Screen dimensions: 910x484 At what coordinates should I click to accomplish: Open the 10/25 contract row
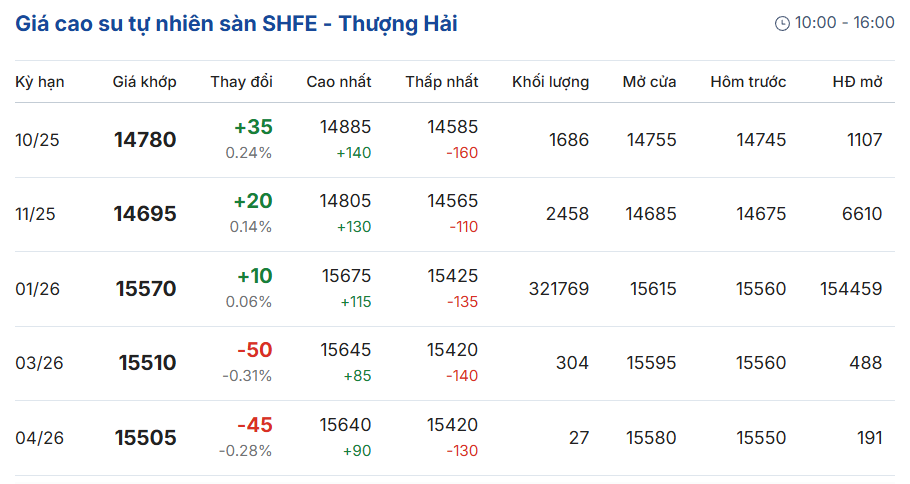pos(454,140)
